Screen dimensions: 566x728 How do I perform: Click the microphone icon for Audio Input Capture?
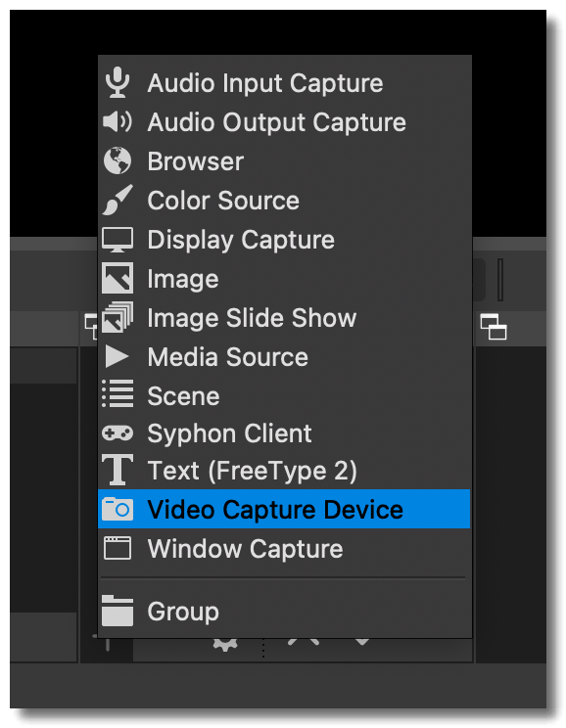(118, 82)
